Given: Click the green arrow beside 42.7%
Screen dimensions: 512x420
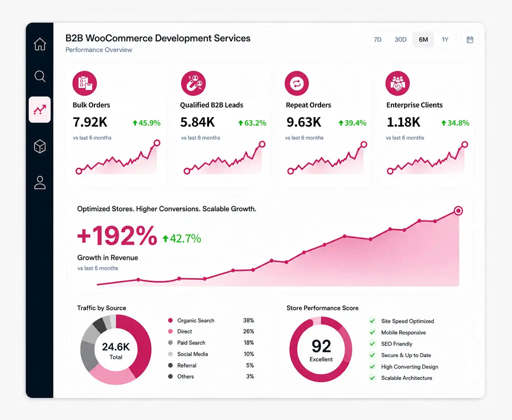Looking at the screenshot, I should tap(166, 239).
